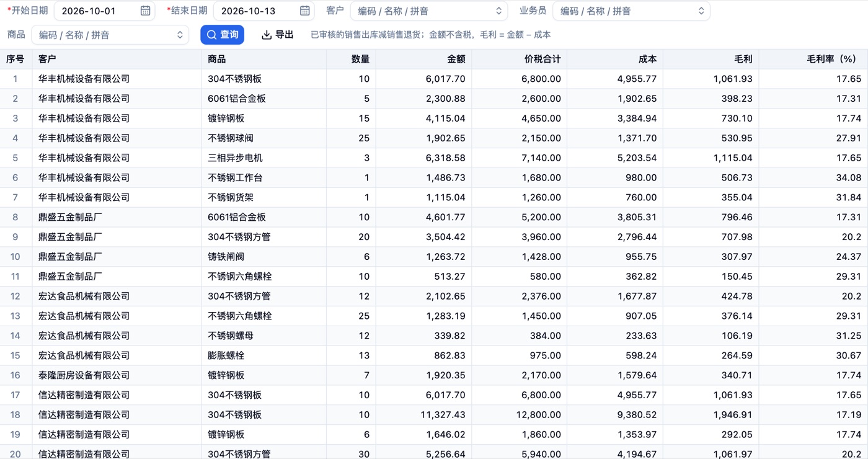Click the gross profit 150.45 cell

click(711, 276)
